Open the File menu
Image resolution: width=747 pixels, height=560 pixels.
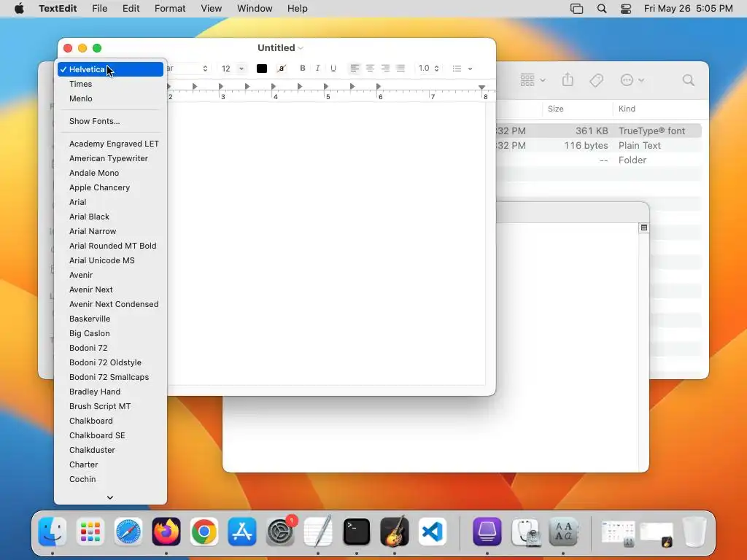pos(99,9)
